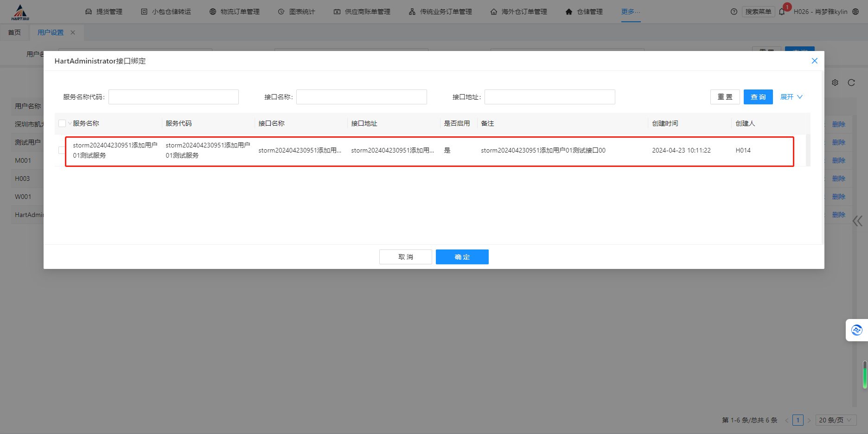Viewport: 868px width, 434px height.
Task: Click the floating assistant widget icon
Action: [x=856, y=330]
